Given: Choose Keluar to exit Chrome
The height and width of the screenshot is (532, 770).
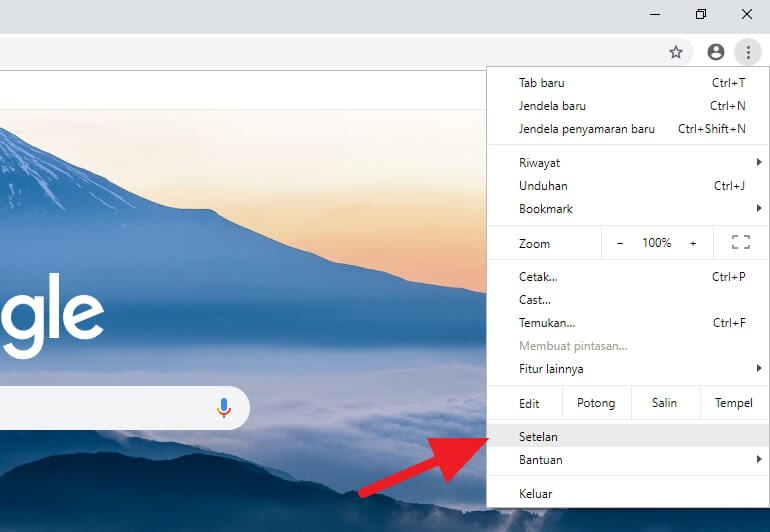Looking at the screenshot, I should (628, 494).
